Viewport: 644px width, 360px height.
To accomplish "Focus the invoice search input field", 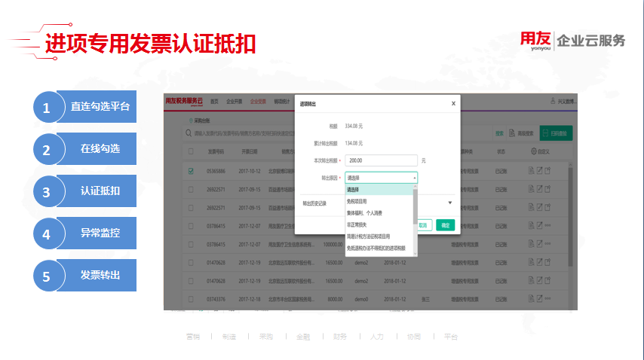I will coord(244,133).
